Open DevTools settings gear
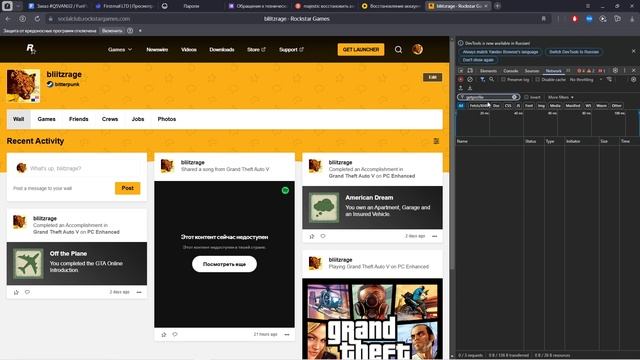Viewport: 640px width, 360px height. coord(615,71)
